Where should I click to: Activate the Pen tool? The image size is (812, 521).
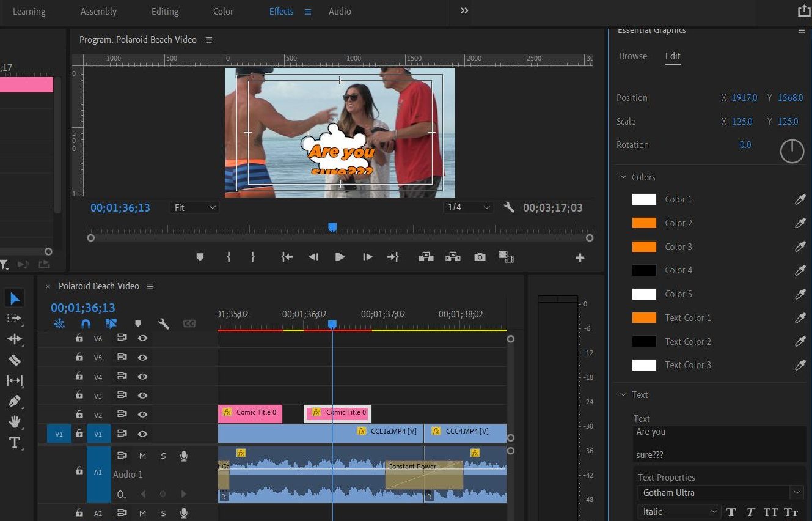tap(15, 402)
